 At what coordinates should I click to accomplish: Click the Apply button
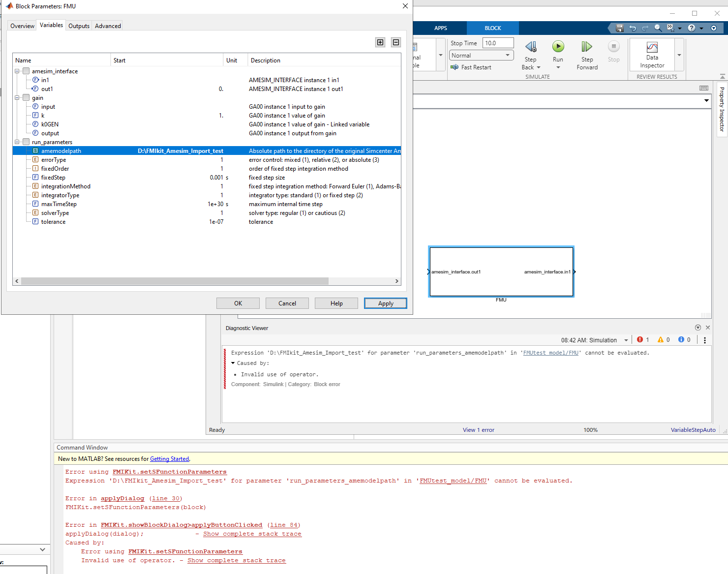385,303
